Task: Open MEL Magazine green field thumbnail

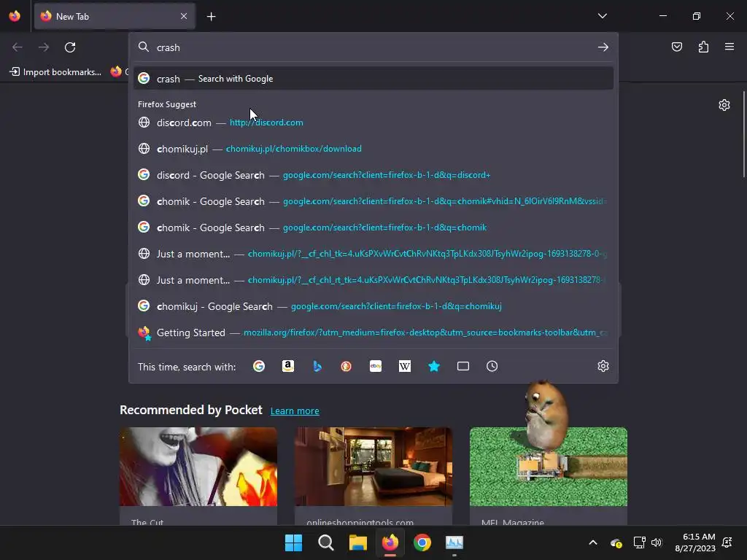Action: (549, 467)
